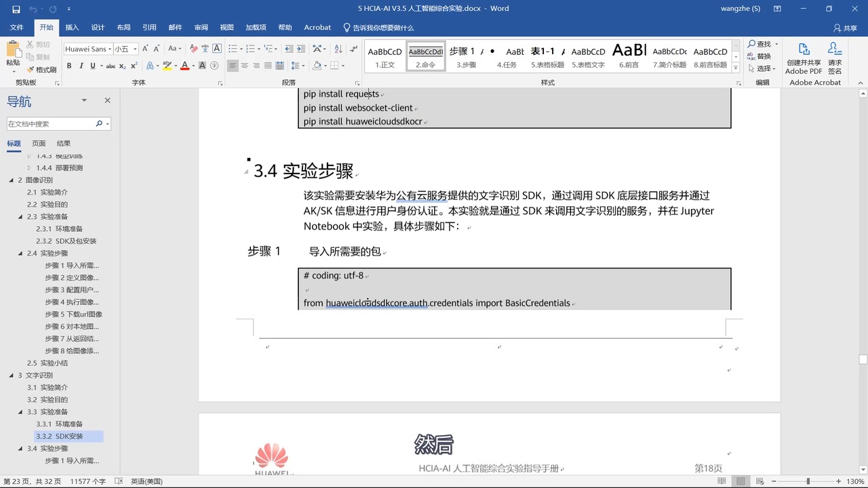The width and height of the screenshot is (868, 488).
Task: Click the 'Tell me what you want' search box
Action: click(x=378, y=28)
